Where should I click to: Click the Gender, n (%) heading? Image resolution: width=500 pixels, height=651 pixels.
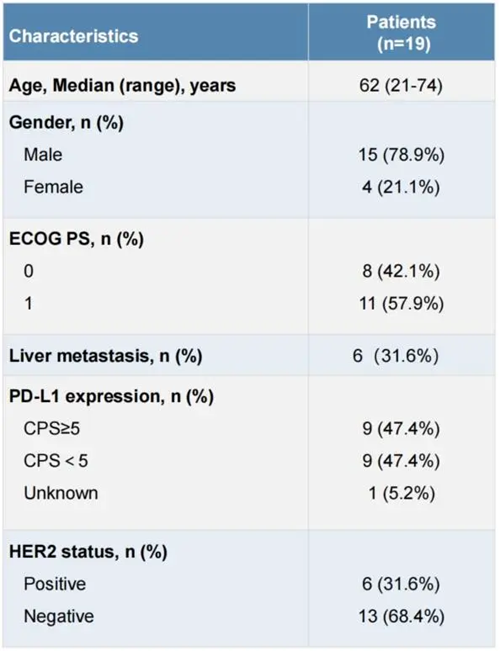click(66, 122)
